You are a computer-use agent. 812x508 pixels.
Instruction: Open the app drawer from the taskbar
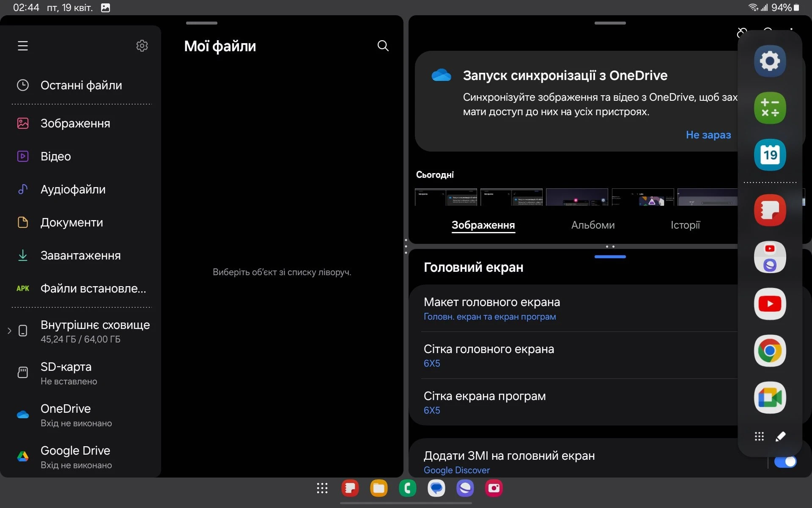pyautogui.click(x=322, y=488)
